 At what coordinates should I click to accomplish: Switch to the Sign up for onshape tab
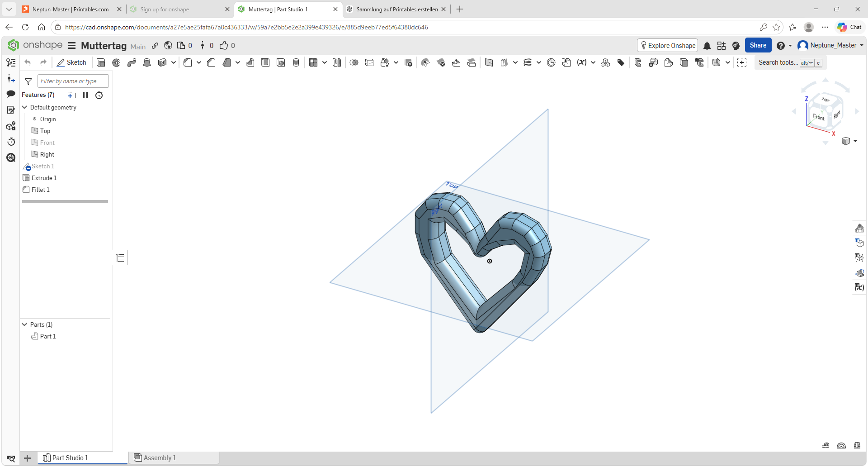[x=179, y=9]
